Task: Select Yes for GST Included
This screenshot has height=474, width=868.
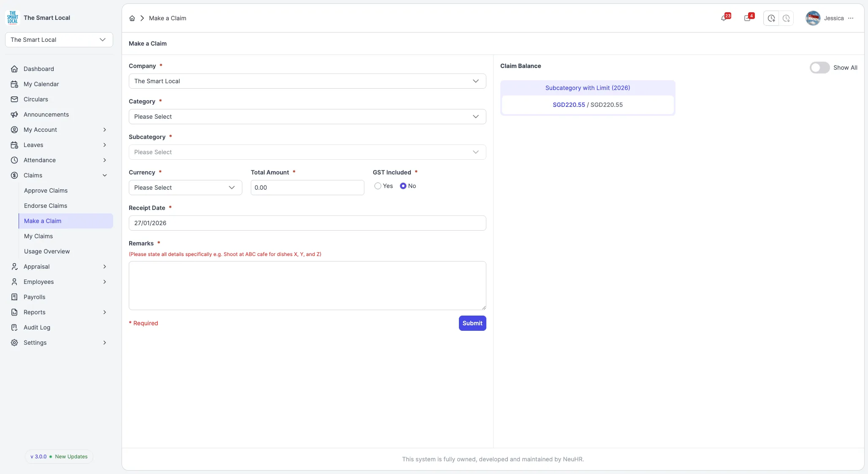Action: [378, 186]
